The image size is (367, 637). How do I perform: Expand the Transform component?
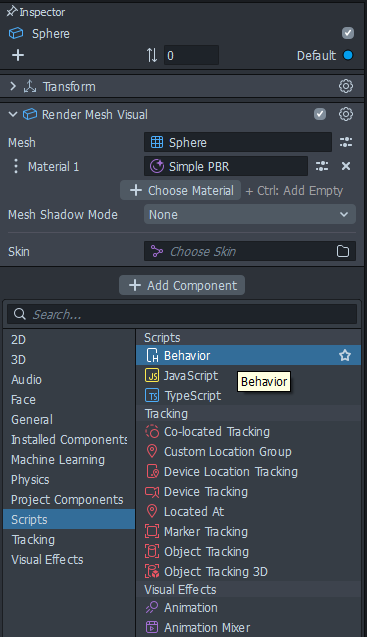(13, 86)
